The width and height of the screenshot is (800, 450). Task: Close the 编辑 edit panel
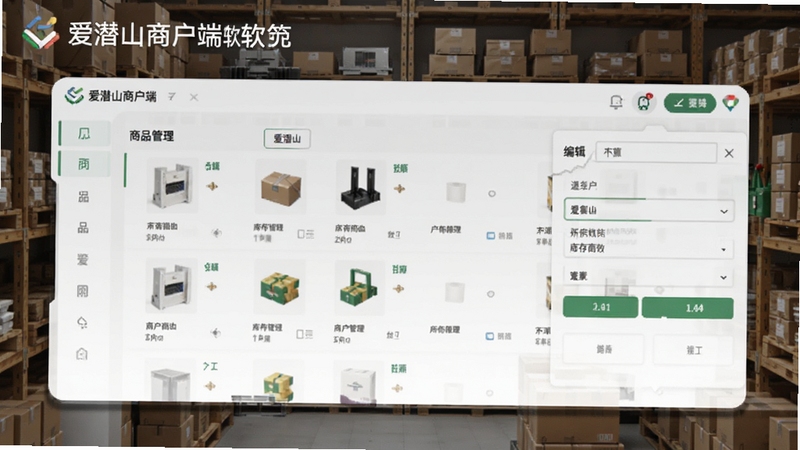729,153
